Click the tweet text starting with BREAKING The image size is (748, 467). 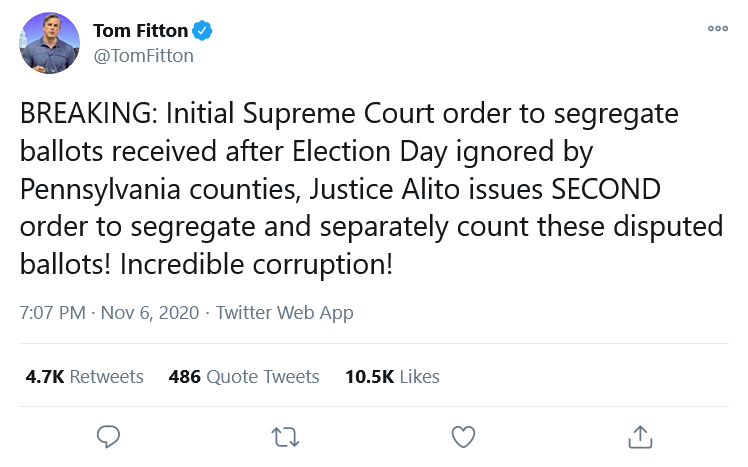tap(372, 188)
